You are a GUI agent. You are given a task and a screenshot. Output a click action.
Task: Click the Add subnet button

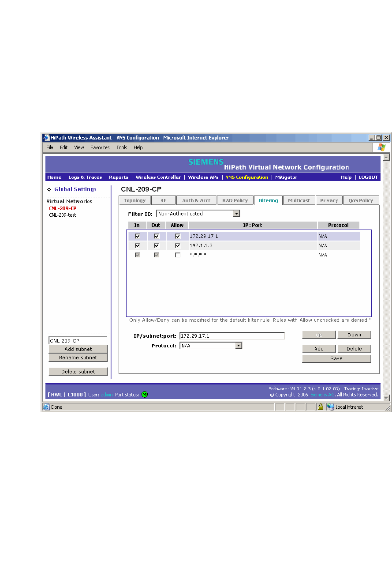[78, 349]
